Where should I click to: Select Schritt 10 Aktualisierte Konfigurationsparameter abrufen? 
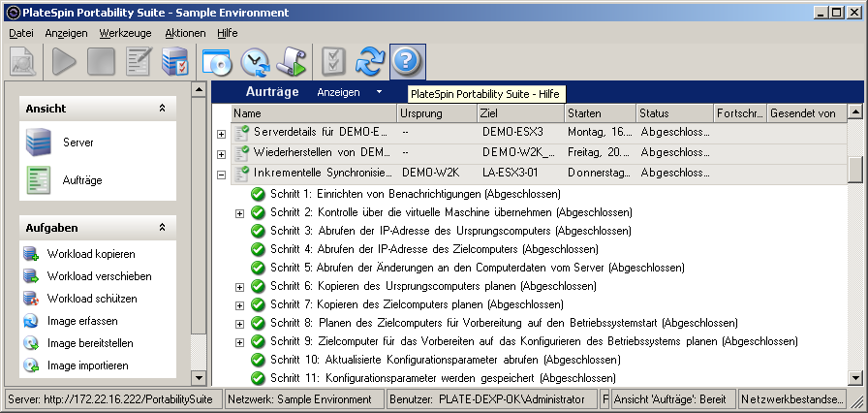tap(445, 360)
